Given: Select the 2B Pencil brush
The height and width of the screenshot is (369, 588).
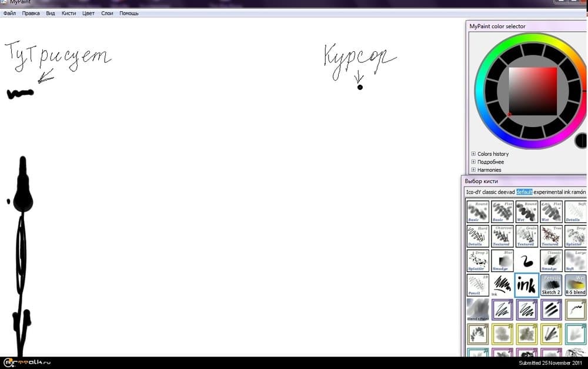Looking at the screenshot, I should pos(477,285).
